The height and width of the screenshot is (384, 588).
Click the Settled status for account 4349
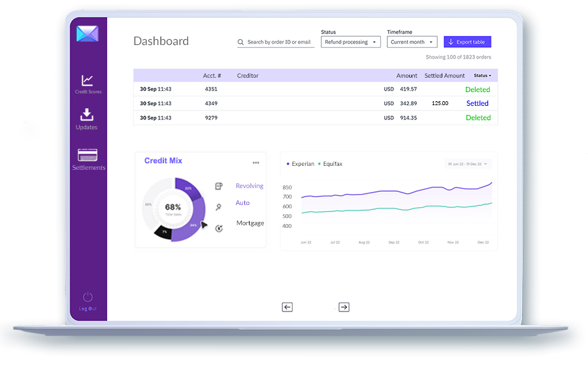point(478,103)
